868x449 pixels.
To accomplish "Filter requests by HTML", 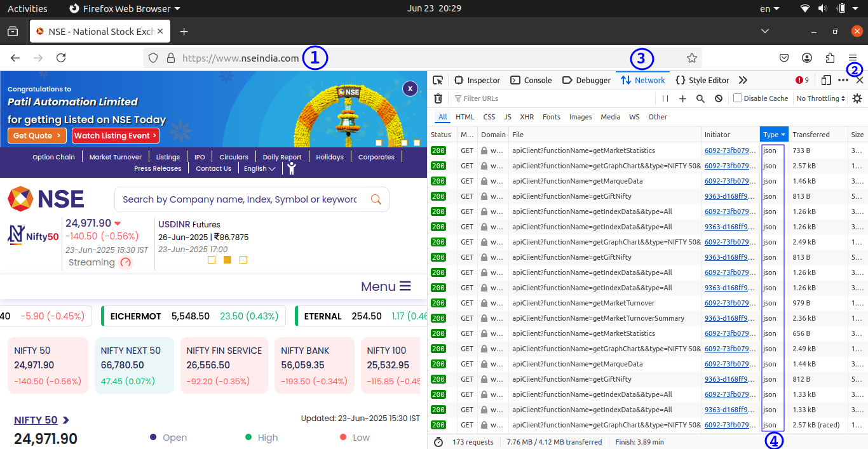I will pyautogui.click(x=465, y=117).
